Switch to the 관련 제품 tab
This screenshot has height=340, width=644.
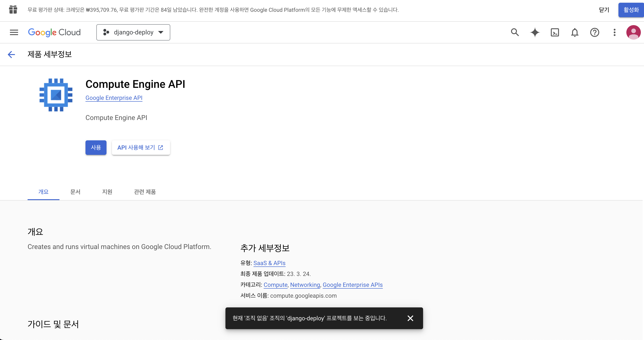[x=145, y=192]
